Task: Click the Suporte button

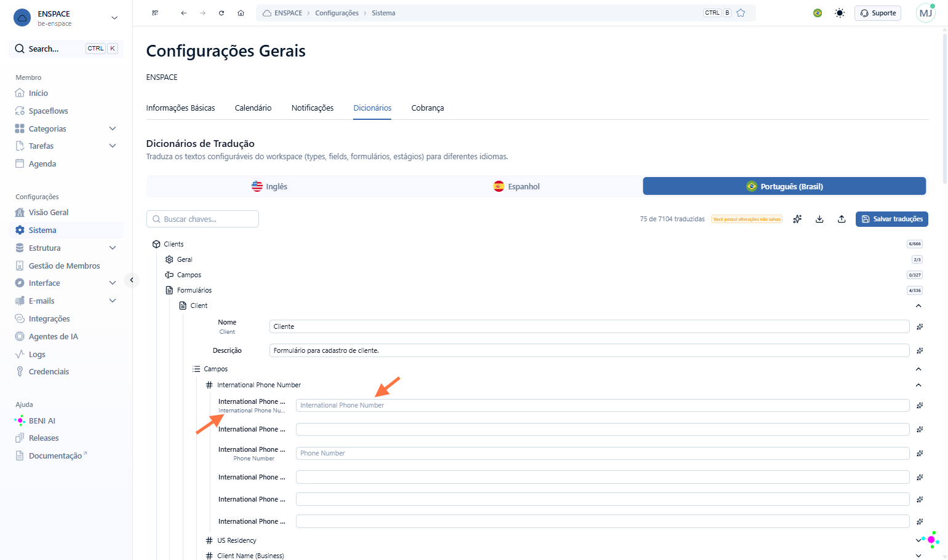Action: (878, 13)
